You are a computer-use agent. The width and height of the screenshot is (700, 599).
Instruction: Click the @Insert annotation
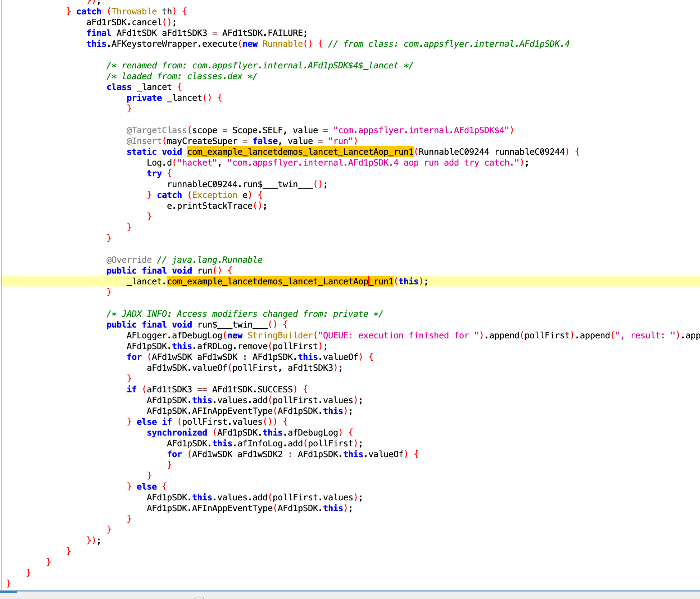(x=144, y=141)
